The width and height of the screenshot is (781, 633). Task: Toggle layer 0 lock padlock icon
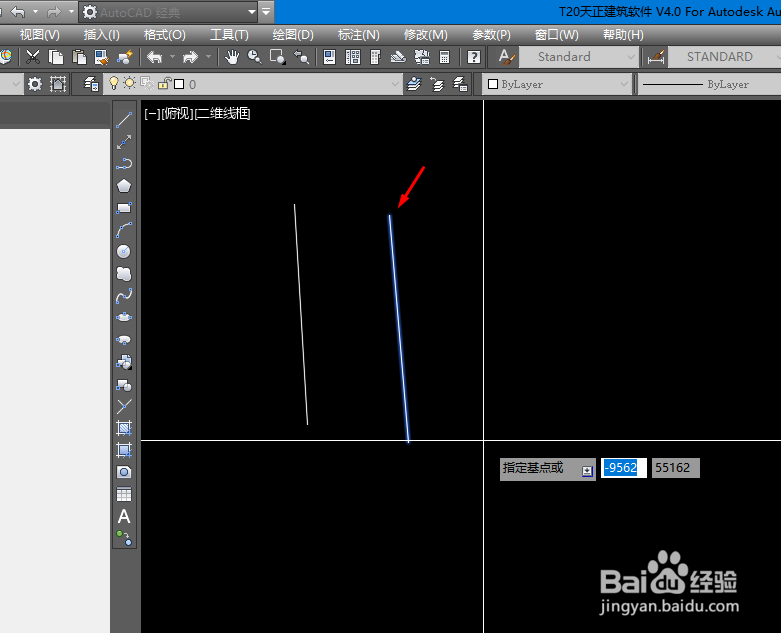(164, 83)
